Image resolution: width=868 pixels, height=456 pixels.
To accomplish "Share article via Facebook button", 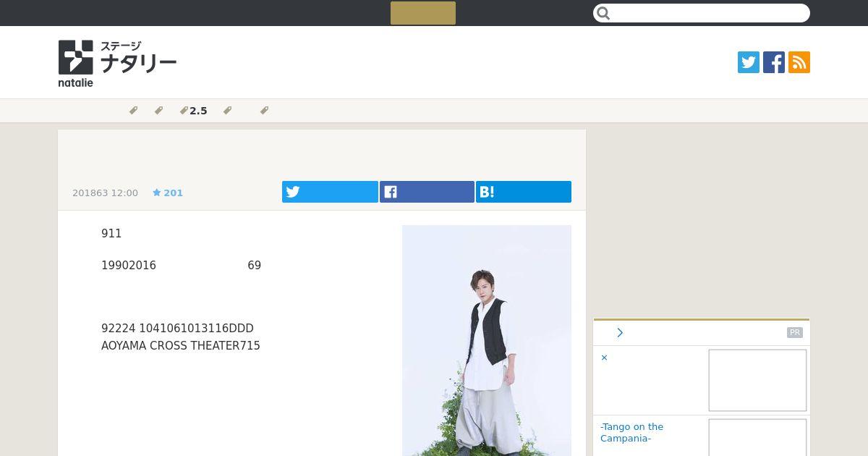I will [427, 192].
